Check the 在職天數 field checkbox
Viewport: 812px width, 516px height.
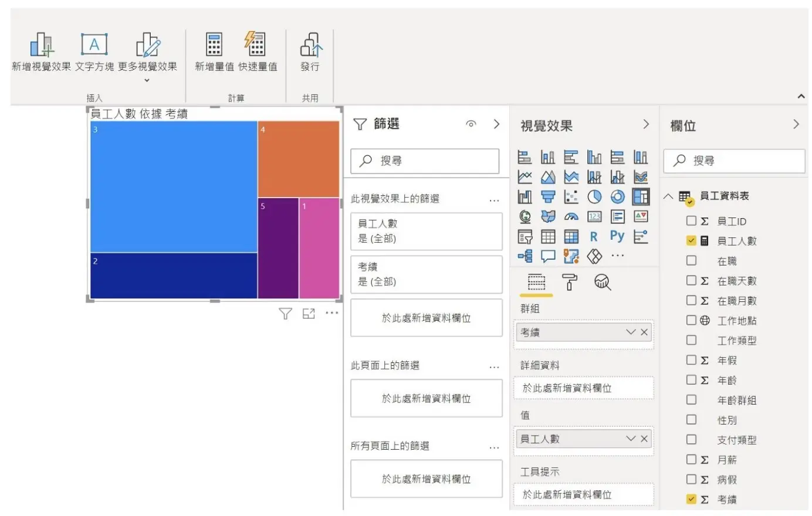point(691,280)
